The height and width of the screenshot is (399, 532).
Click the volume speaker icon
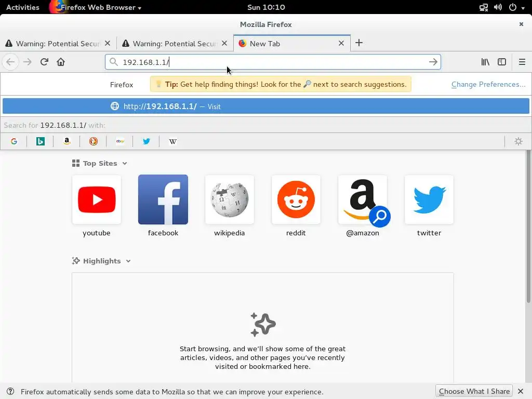tap(498, 7)
